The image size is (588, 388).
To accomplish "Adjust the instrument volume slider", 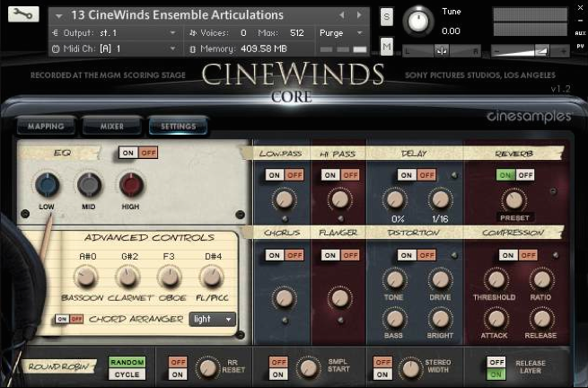I will [530, 50].
